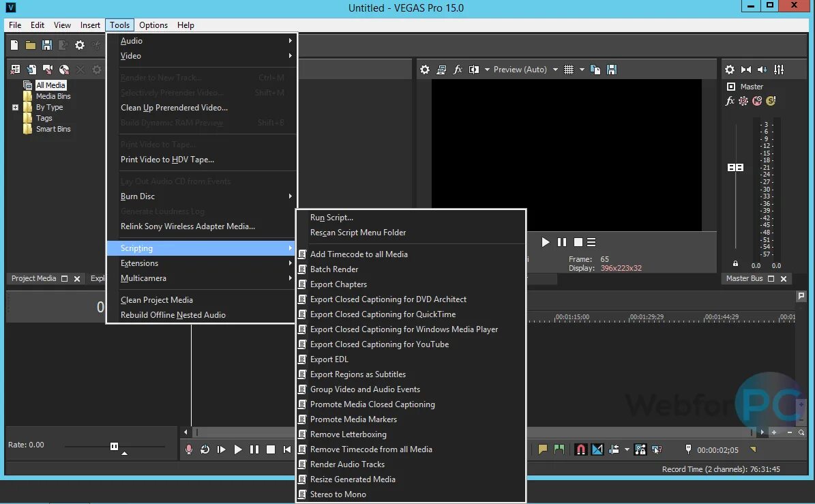Viewport: 815px width, 504px height.
Task: Select Run Script in the Scripting submenu
Action: 411,218
